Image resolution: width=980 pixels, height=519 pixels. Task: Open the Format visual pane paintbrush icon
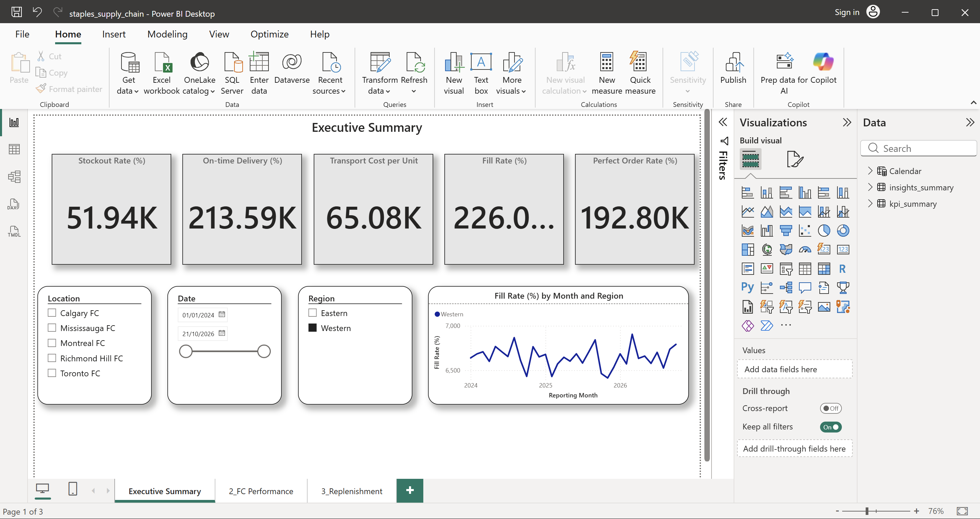795,159
